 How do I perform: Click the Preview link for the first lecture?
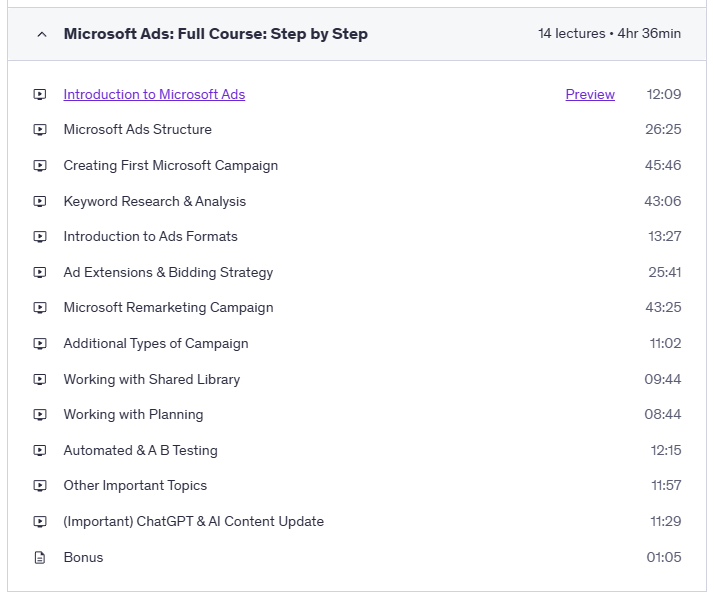point(590,95)
